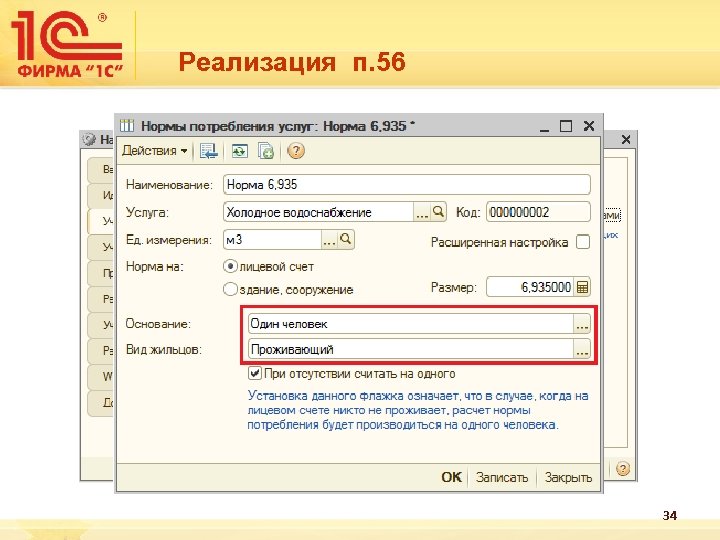Close the background window with X
This screenshot has height=540, width=720.
pyautogui.click(x=626, y=140)
